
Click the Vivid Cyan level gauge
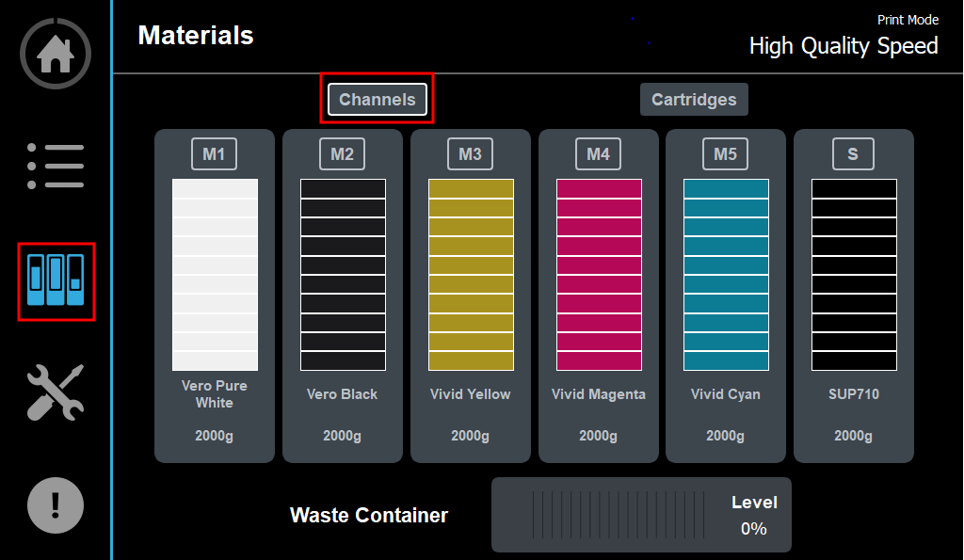(x=726, y=275)
